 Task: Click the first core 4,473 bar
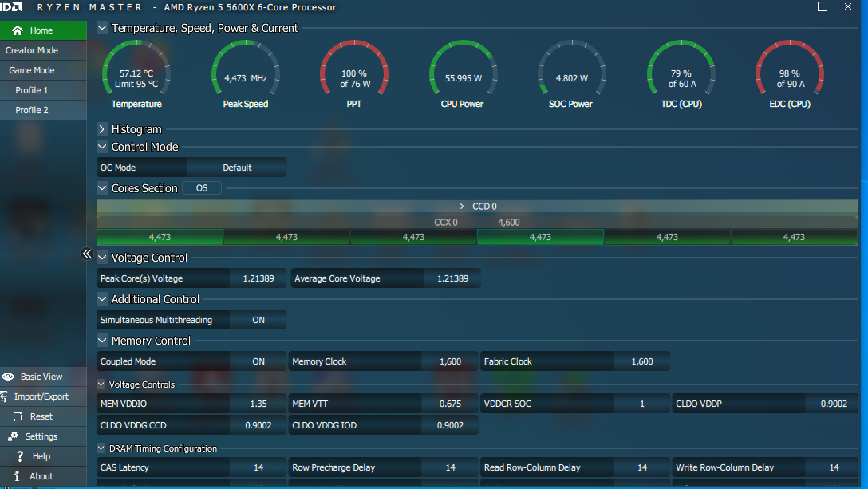coord(160,237)
